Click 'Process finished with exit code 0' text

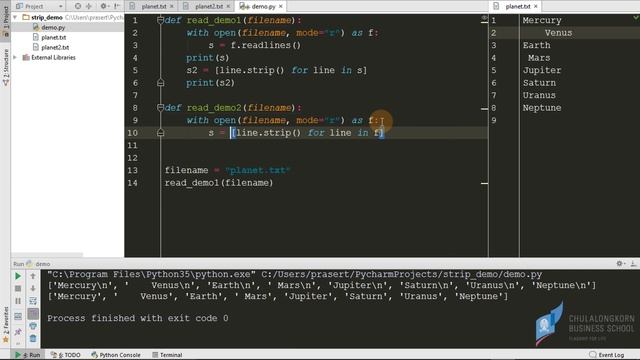[x=138, y=318]
